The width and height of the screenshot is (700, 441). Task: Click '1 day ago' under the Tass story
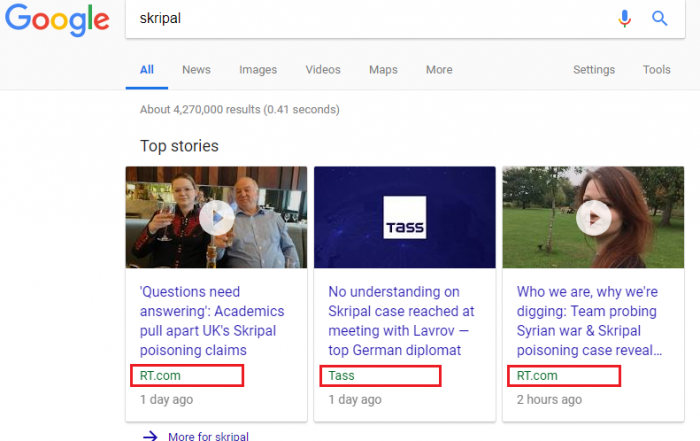pos(355,399)
